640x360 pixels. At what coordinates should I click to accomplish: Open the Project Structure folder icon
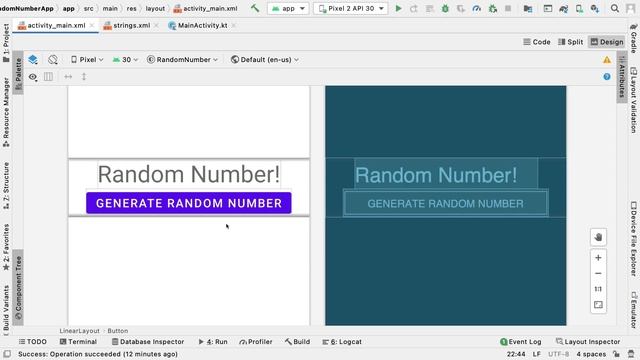pyautogui.click(x=528, y=8)
